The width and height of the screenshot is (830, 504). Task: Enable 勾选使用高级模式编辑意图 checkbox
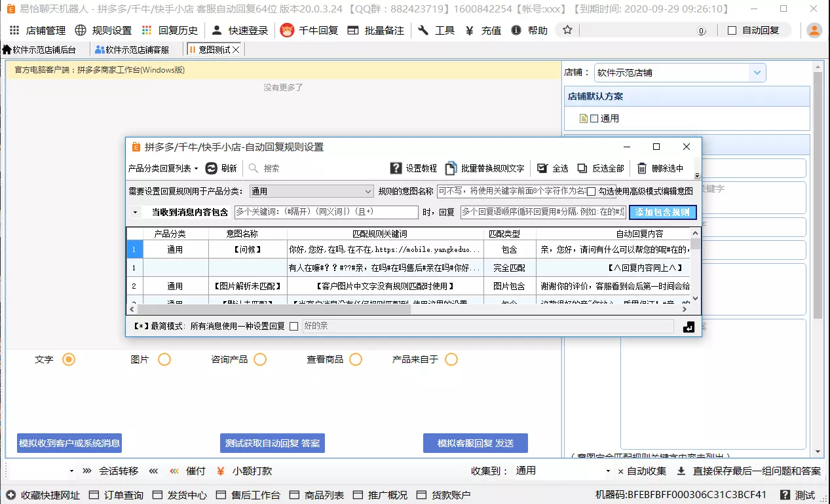592,191
